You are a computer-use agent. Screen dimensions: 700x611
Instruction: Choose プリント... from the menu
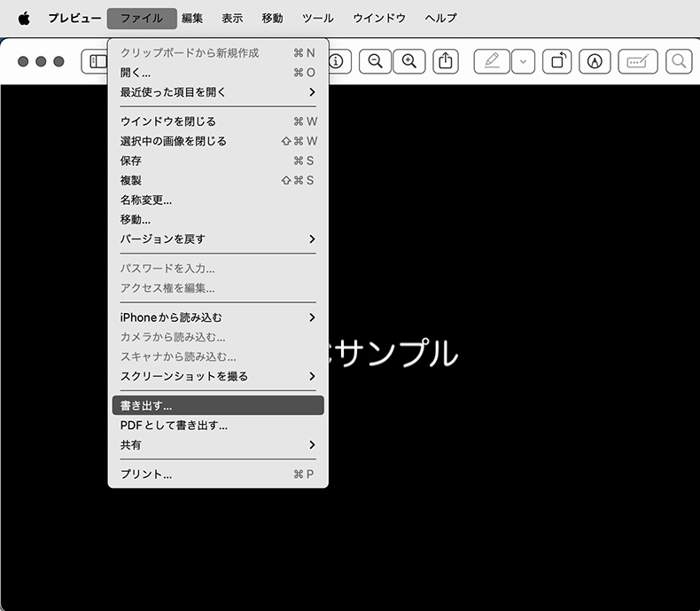[x=218, y=474]
